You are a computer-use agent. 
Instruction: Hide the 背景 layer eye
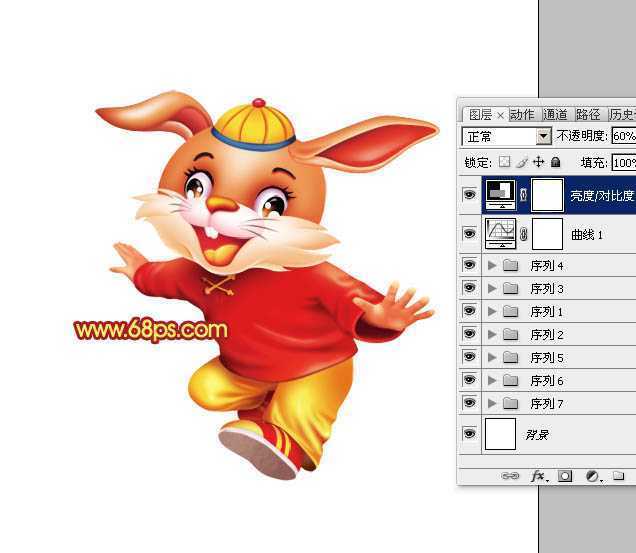coord(469,433)
